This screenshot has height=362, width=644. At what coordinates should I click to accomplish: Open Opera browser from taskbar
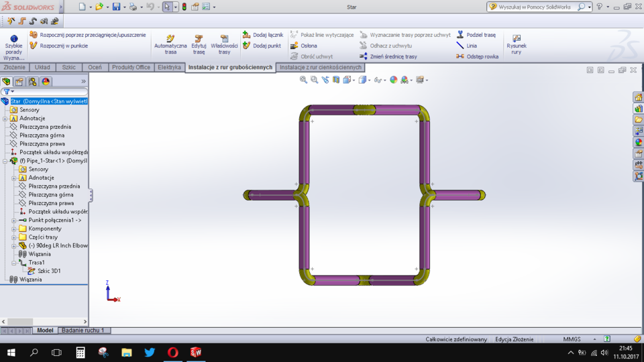173,353
